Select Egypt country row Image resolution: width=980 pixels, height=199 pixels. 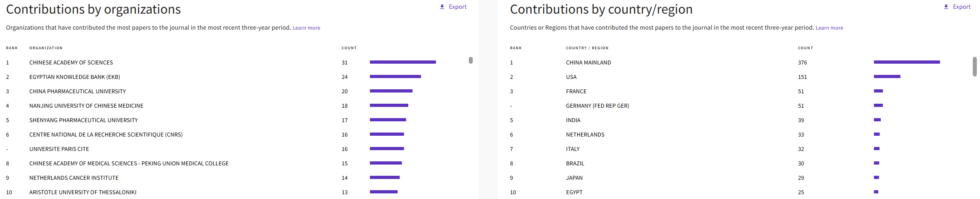point(574,192)
